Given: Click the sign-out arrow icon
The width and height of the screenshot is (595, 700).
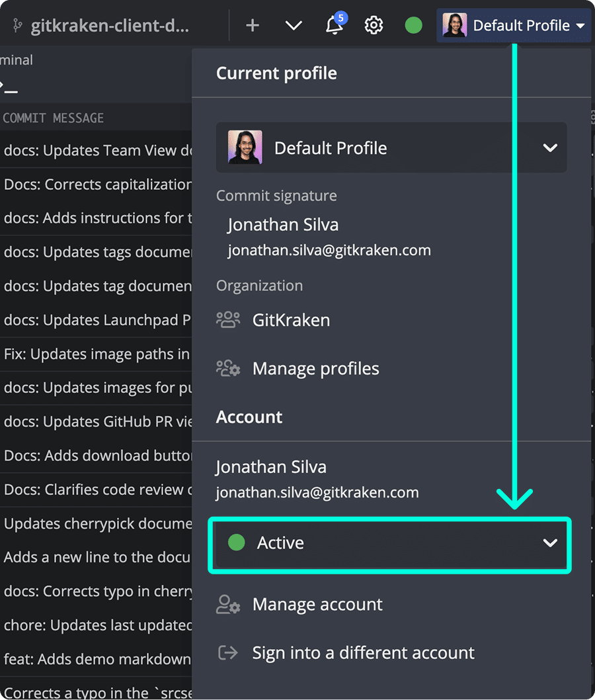Looking at the screenshot, I should (x=227, y=652).
